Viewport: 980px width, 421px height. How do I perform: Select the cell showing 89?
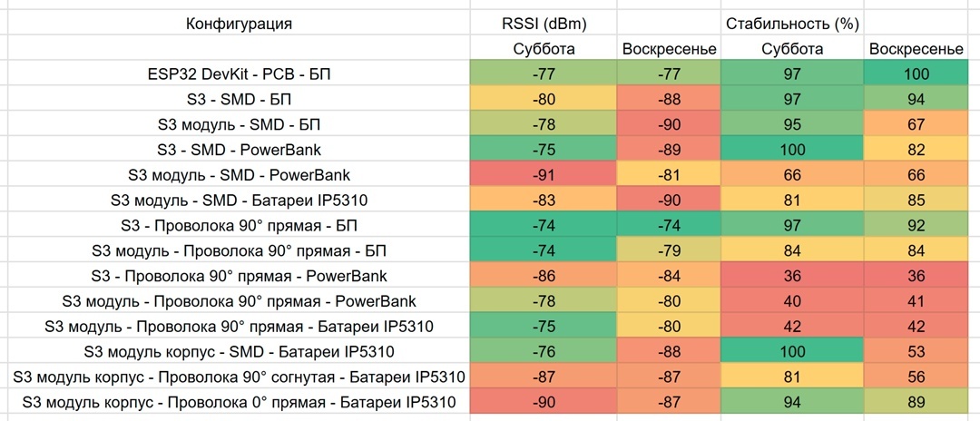click(x=915, y=402)
